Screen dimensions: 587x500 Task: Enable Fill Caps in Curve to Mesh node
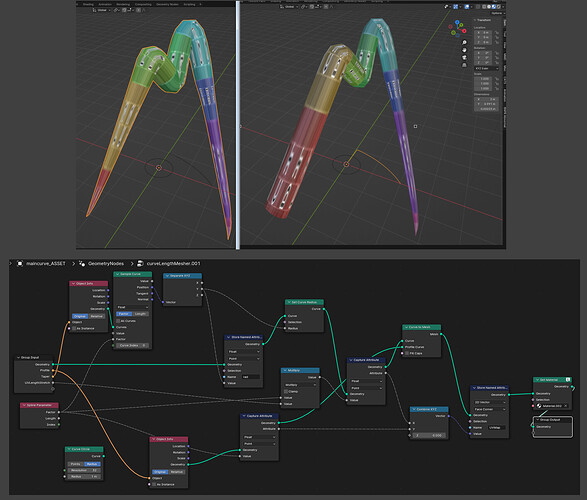point(407,353)
